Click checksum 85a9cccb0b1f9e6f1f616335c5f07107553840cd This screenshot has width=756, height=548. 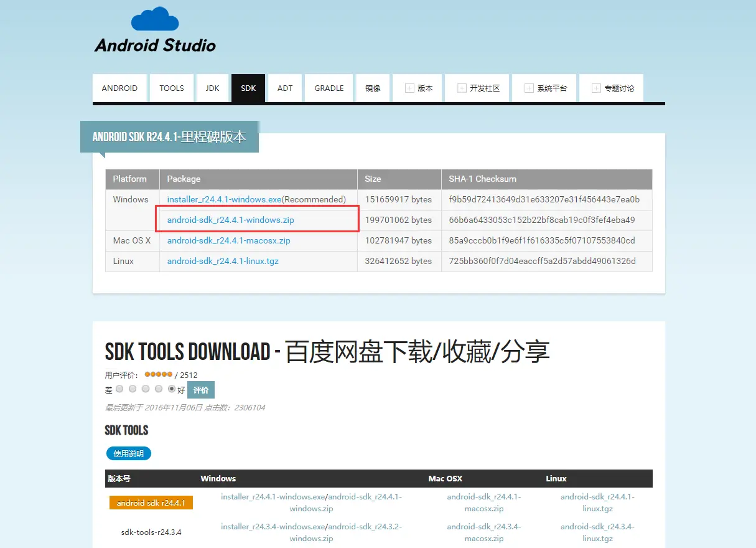[542, 240]
